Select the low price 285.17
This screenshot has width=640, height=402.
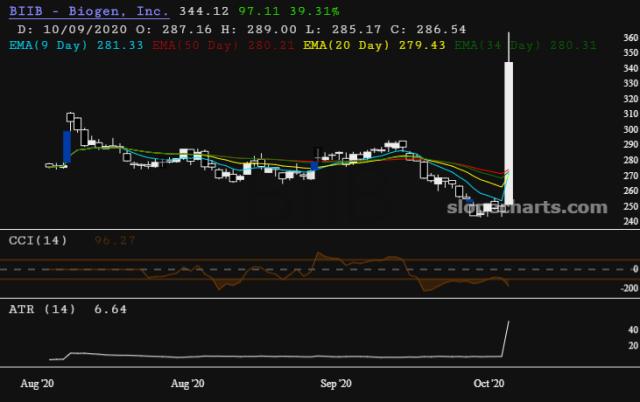pyautogui.click(x=356, y=29)
